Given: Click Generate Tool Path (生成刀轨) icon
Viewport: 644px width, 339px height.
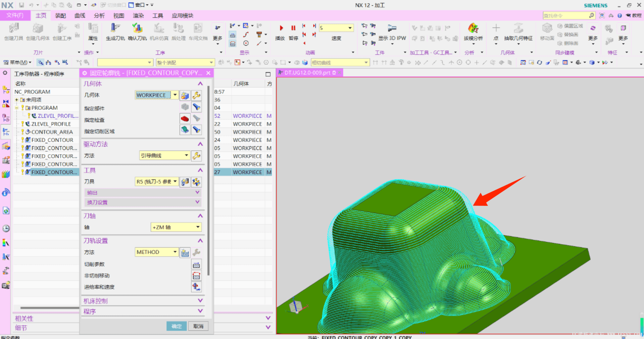Looking at the screenshot, I should [x=115, y=28].
